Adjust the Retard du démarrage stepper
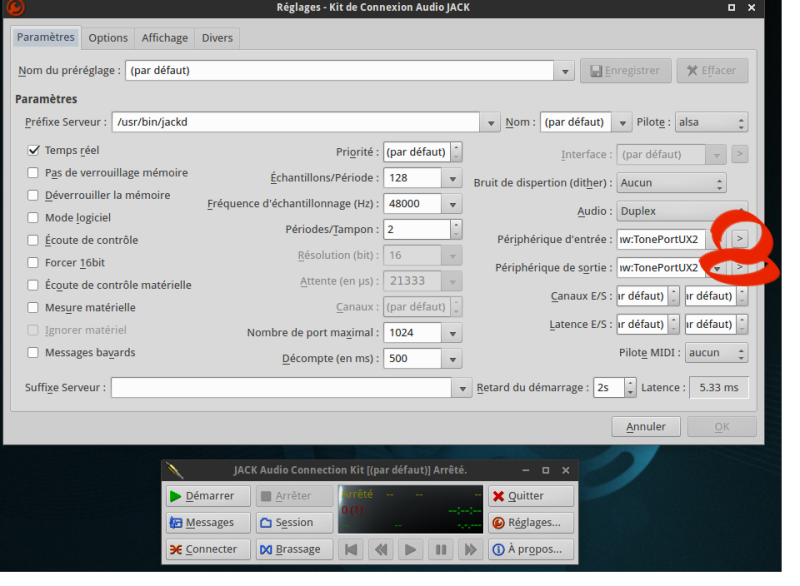This screenshot has width=800, height=586. (631, 388)
